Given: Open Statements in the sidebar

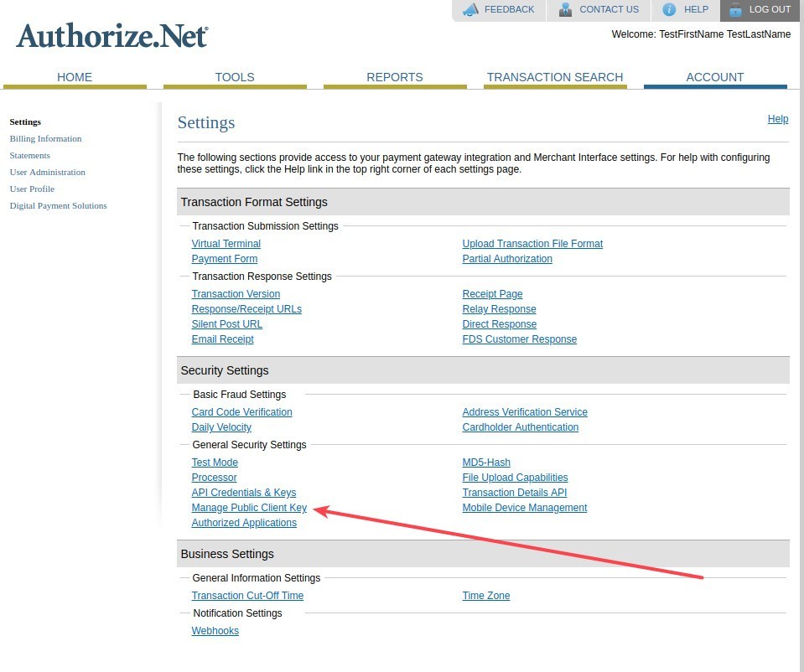Looking at the screenshot, I should pyautogui.click(x=29, y=155).
